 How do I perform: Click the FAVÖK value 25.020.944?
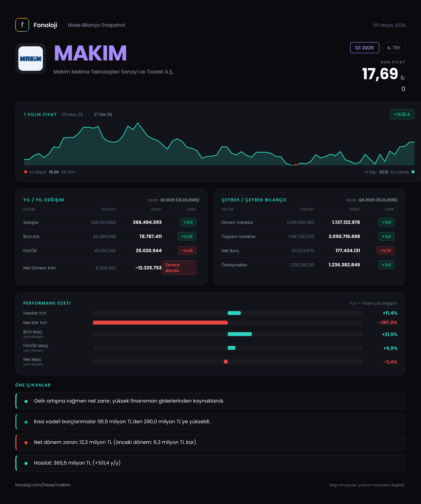click(148, 250)
